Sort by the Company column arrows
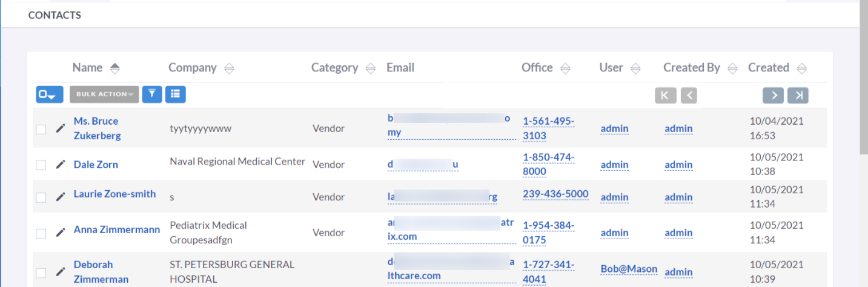868x287 pixels. (229, 68)
